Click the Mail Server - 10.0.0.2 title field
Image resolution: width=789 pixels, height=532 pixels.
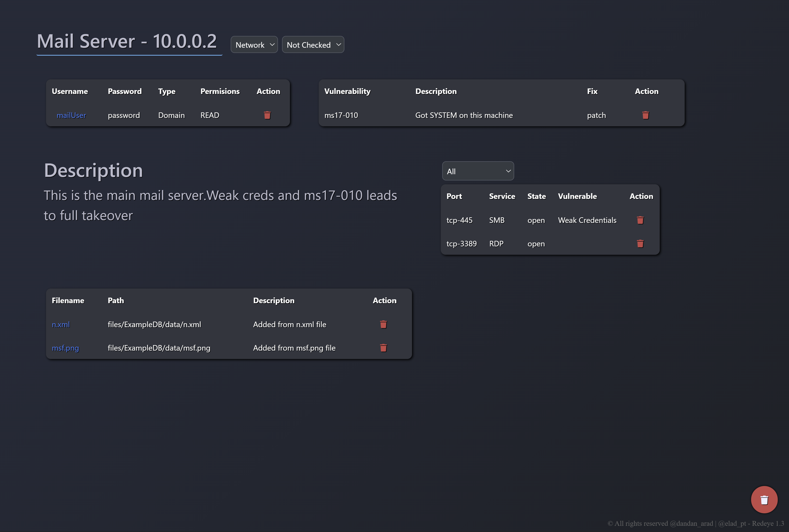(x=127, y=41)
